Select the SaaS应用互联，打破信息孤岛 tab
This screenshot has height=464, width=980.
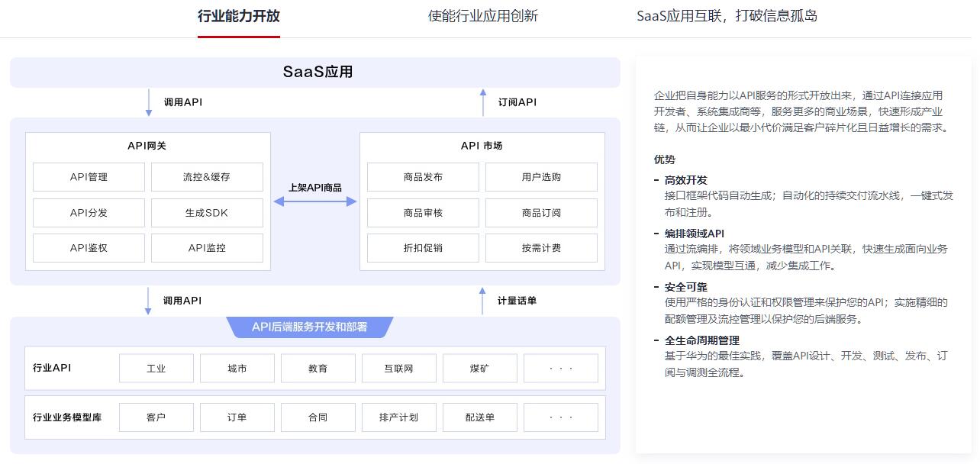coord(727,16)
